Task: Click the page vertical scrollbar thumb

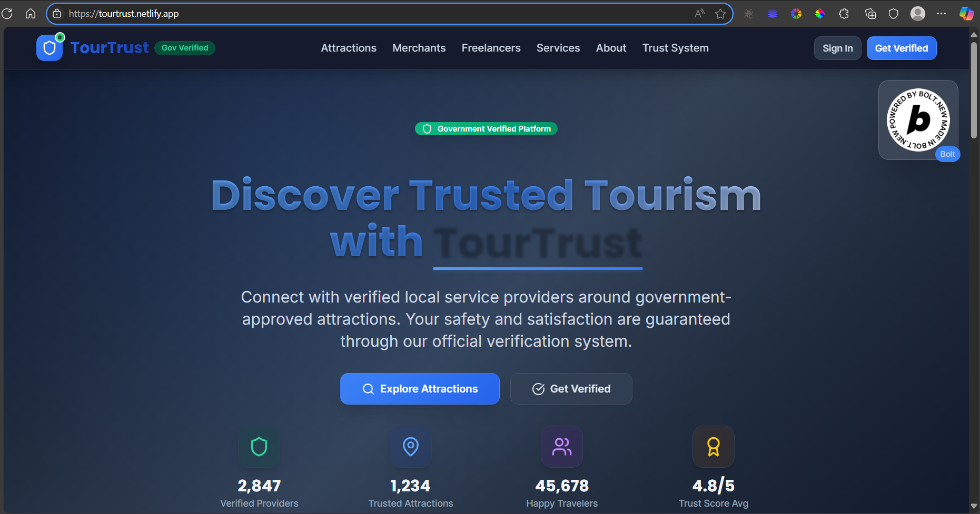Action: click(974, 89)
